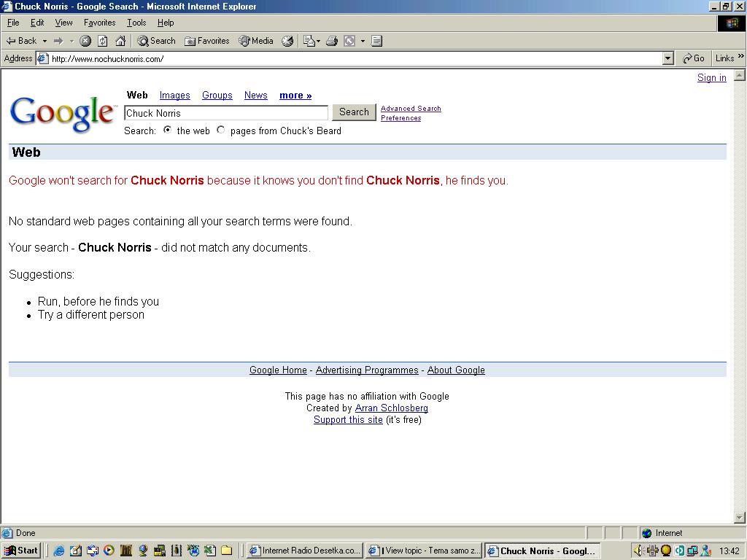Launch Internet Explorer from quick launch
Image resolution: width=747 pixels, height=560 pixels.
[59, 551]
